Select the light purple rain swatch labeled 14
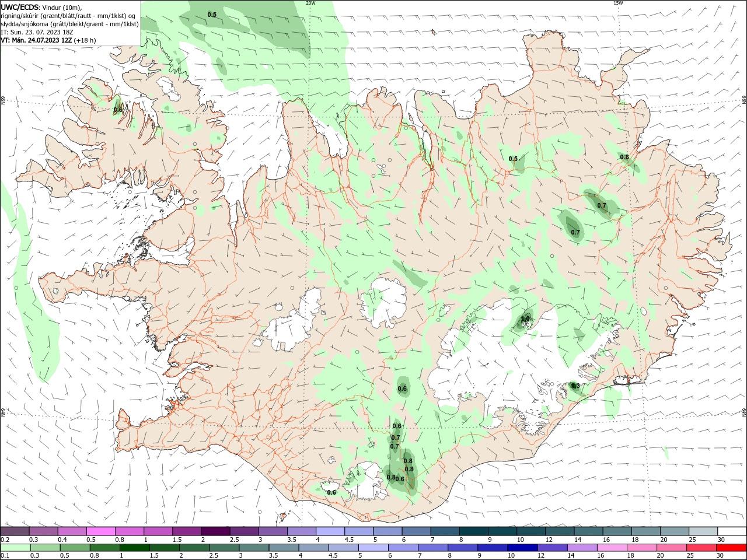Viewport: 747px width, 560px height. click(x=582, y=548)
